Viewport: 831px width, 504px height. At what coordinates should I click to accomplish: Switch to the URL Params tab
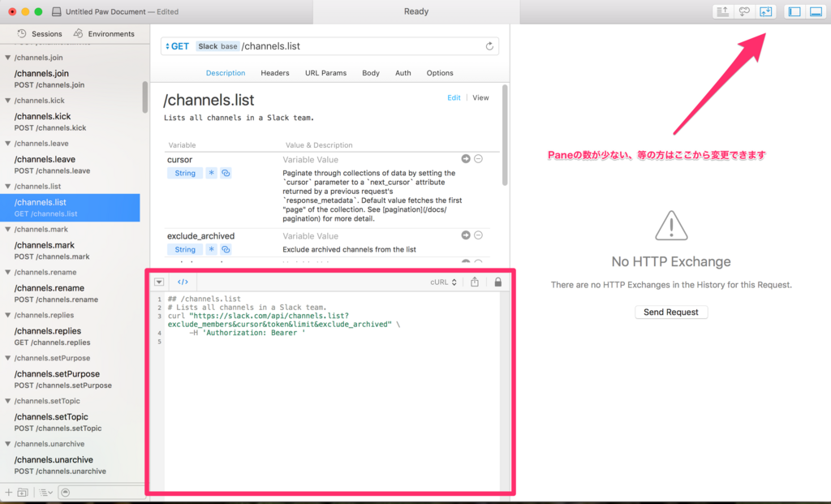click(x=325, y=72)
